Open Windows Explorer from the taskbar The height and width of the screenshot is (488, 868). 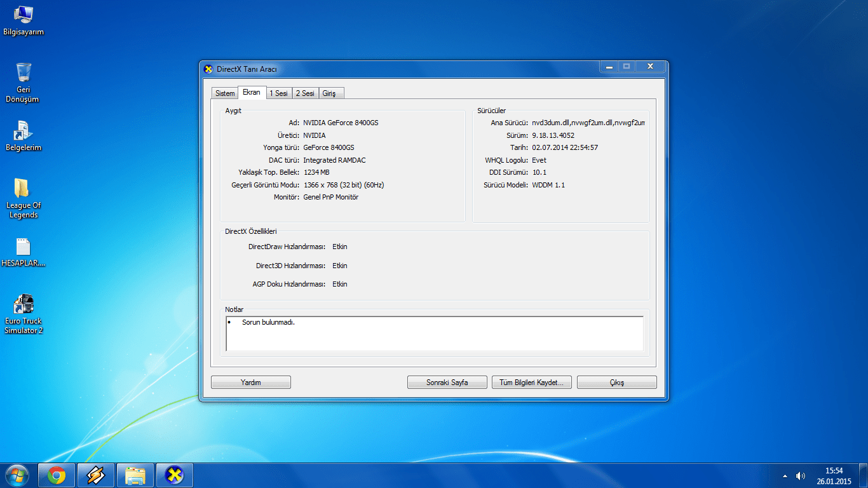(135, 475)
